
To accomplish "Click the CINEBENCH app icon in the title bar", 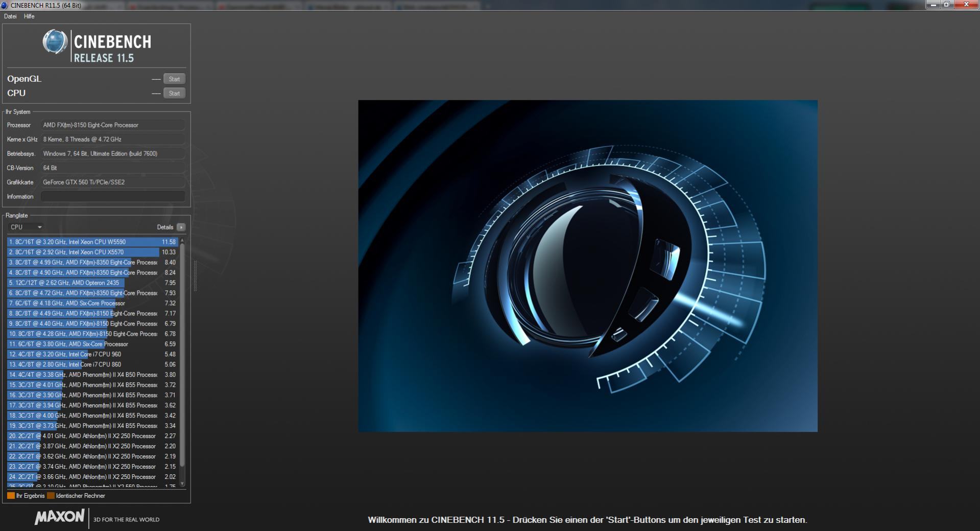I will click(5, 5).
